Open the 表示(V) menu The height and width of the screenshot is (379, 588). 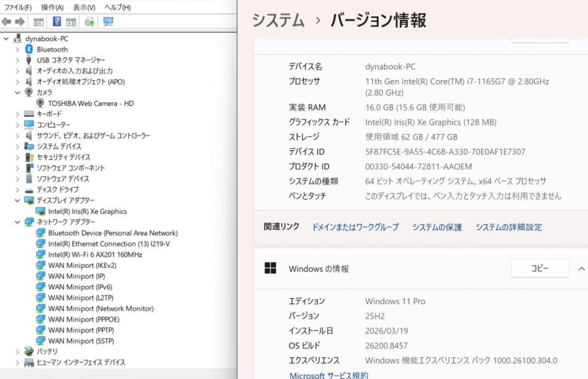(x=84, y=8)
